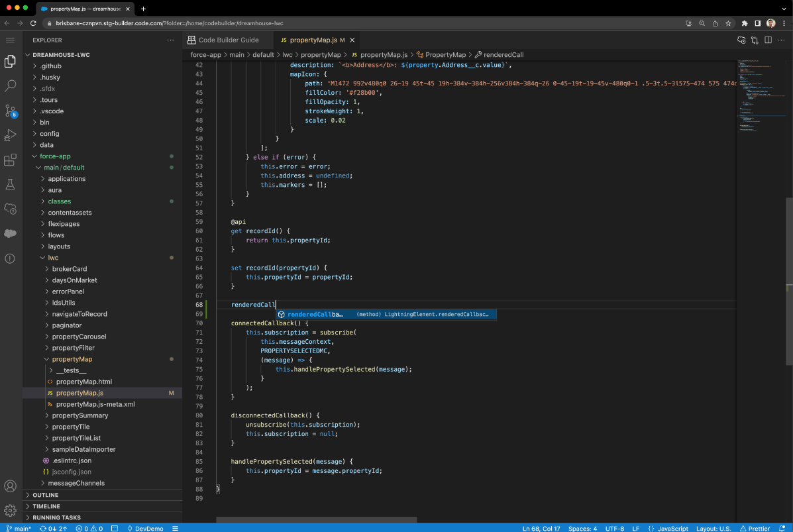The height and width of the screenshot is (532, 793).
Task: Reload the browser page
Action: tap(33, 23)
